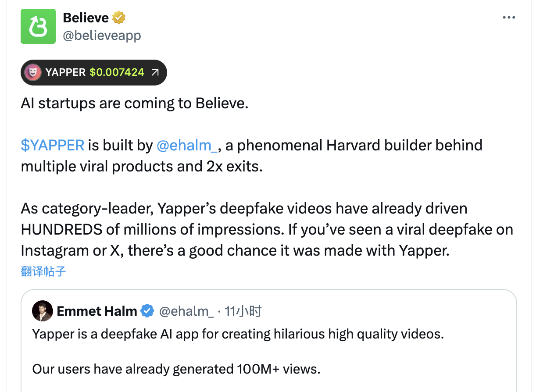Click the @ehalm_ handle in quoted post
This screenshot has height=392, width=536.
point(186,311)
